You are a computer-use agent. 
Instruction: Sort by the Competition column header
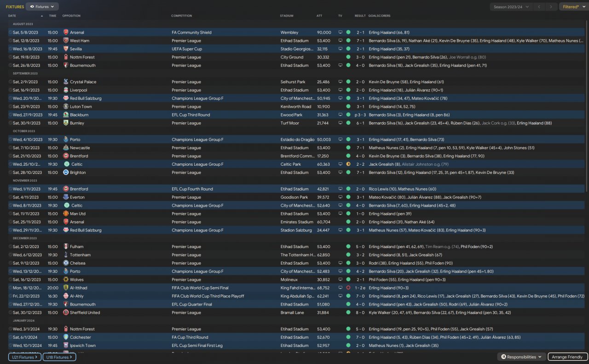tap(182, 16)
